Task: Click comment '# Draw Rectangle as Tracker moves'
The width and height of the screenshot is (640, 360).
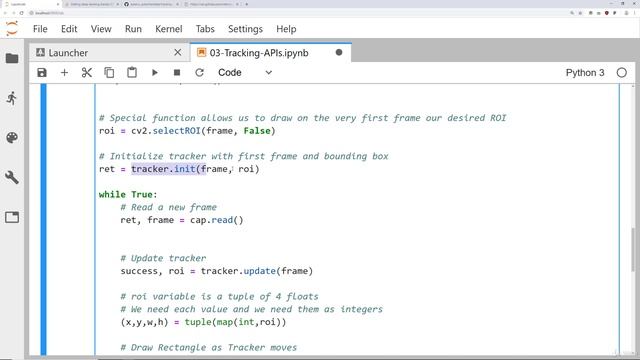Action: click(x=209, y=347)
